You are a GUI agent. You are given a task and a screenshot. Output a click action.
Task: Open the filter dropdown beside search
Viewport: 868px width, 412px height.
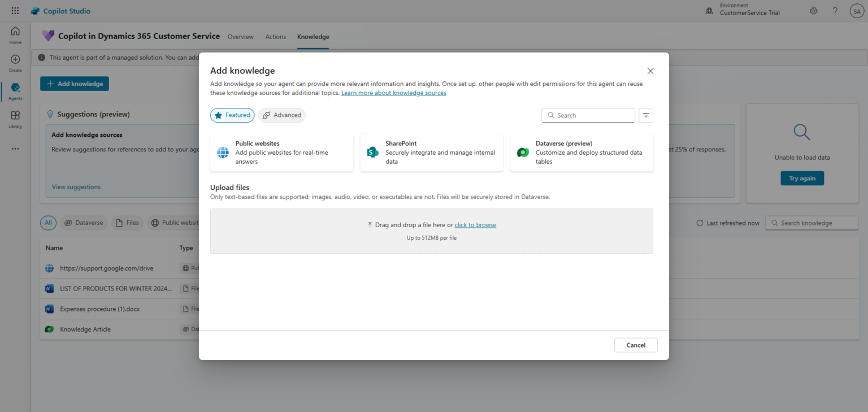[x=646, y=115]
